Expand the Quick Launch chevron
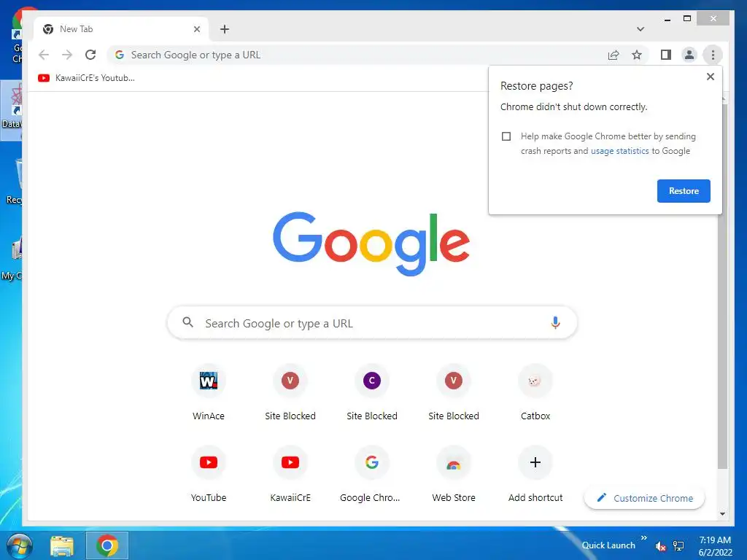Image resolution: width=747 pixels, height=560 pixels. [644, 538]
